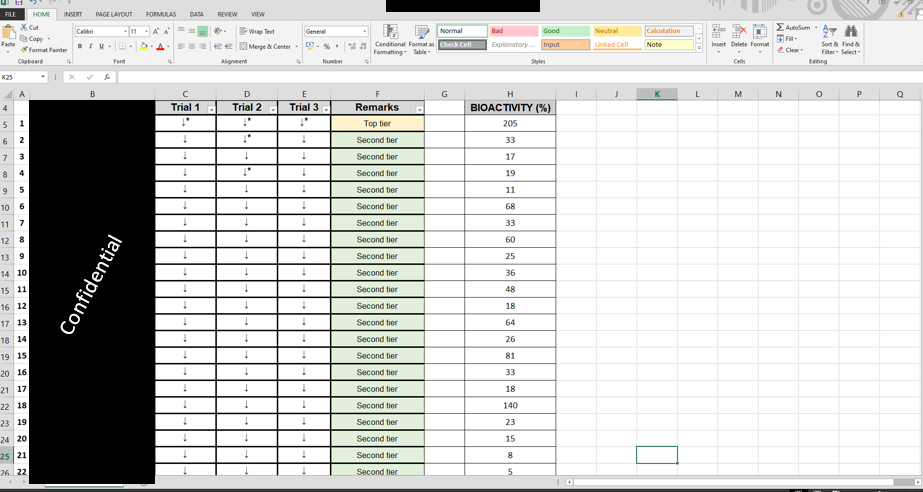Switch to the FORMULAS tab
This screenshot has width=923, height=492.
[161, 14]
